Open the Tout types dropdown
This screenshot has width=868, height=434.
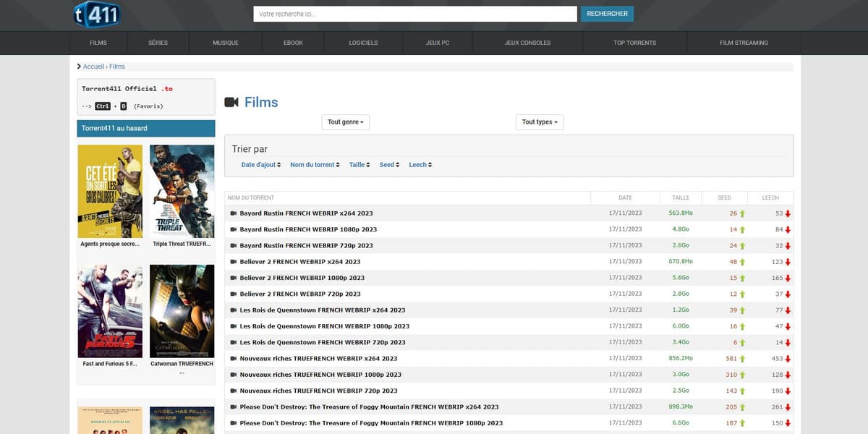click(540, 122)
